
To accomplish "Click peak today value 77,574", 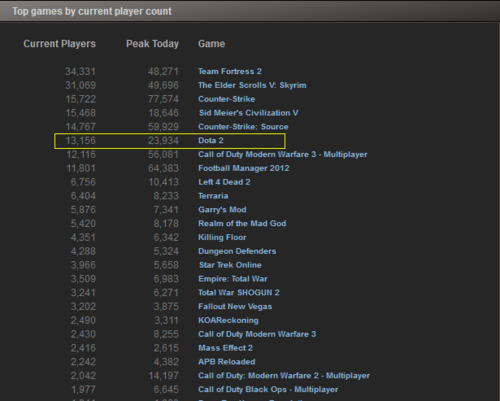I will 163,99.
